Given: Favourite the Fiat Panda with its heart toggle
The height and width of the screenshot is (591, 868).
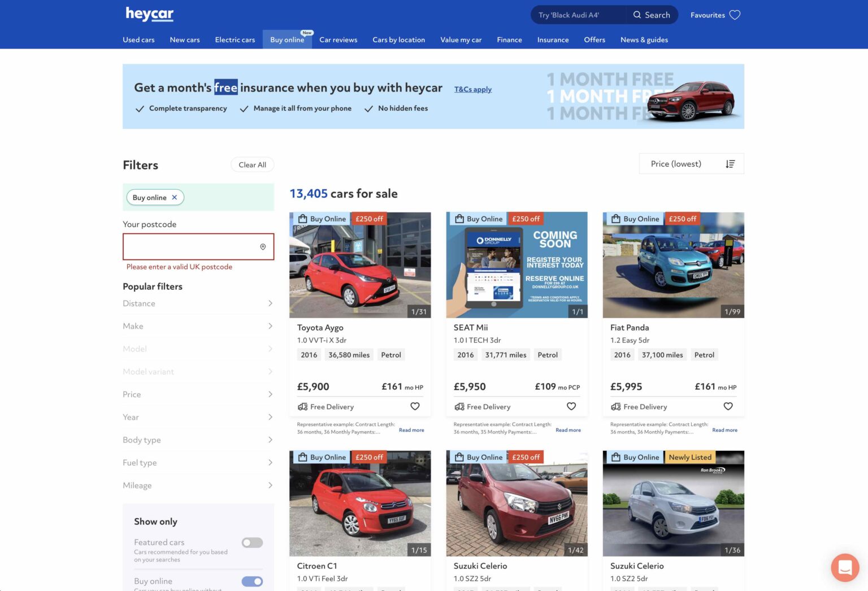Looking at the screenshot, I should tap(728, 406).
